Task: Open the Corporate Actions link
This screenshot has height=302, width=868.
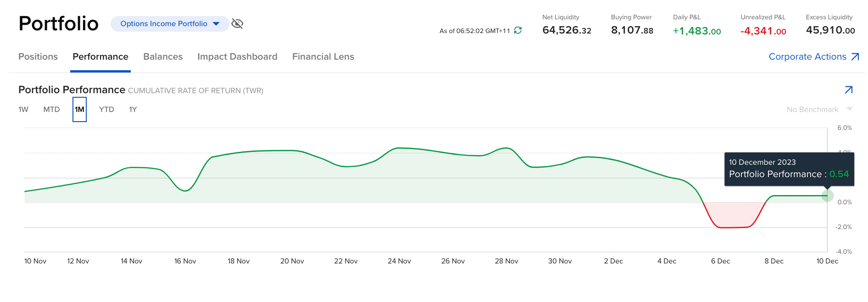Action: tap(807, 56)
